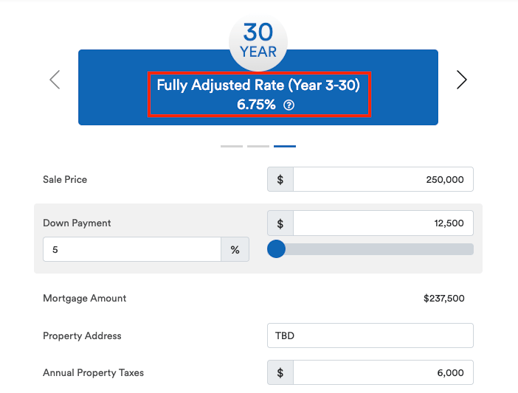The height and width of the screenshot is (393, 518).
Task: Click the next rate arrow chevron
Action: tap(461, 80)
